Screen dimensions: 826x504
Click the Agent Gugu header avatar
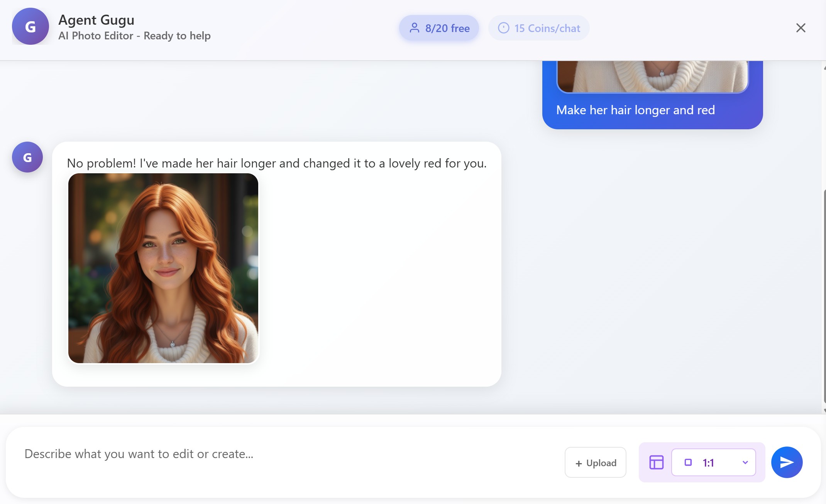click(30, 26)
